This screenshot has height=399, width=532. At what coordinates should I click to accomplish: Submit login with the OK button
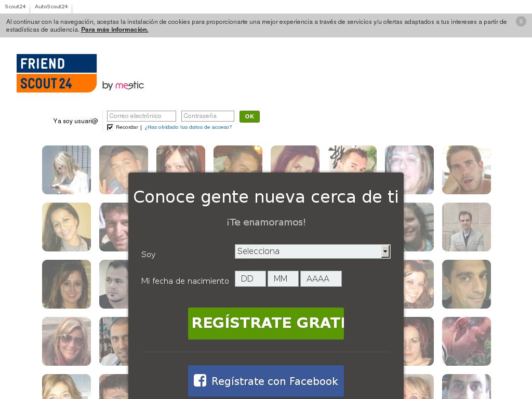pos(249,116)
